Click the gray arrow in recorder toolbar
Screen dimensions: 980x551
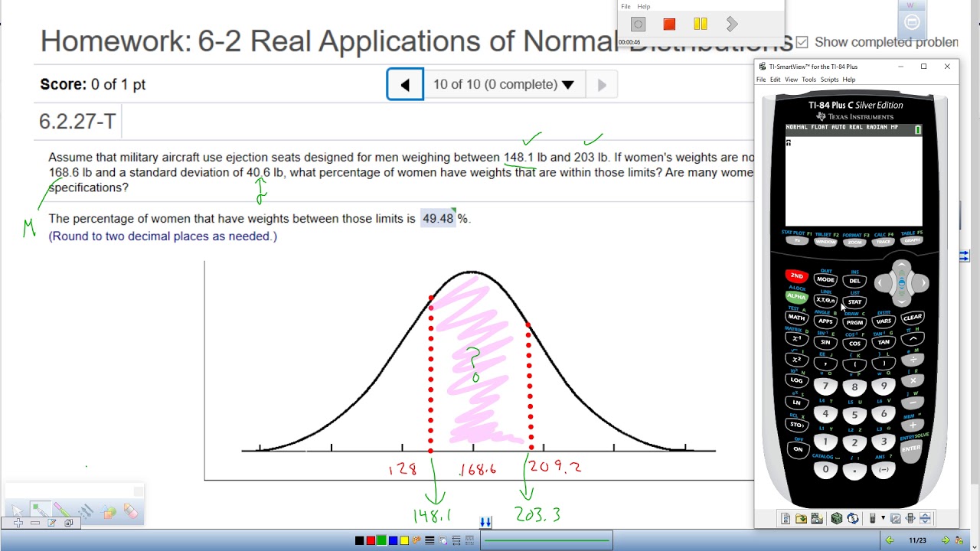(732, 24)
